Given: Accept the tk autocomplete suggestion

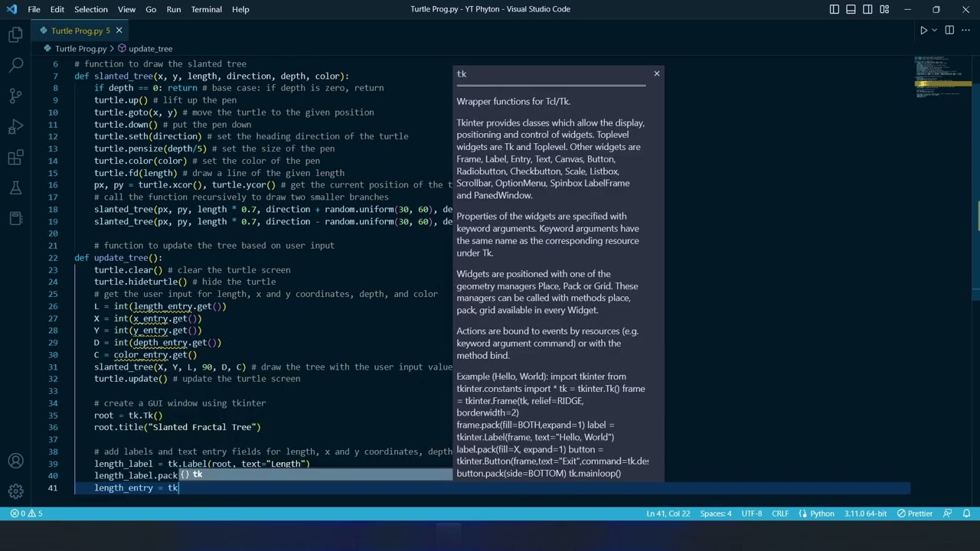Looking at the screenshot, I should click(315, 474).
